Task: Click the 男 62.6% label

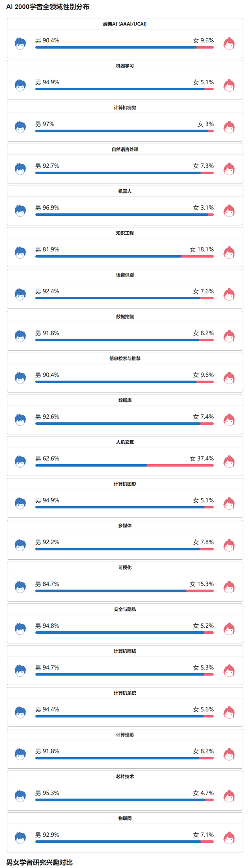Action: (47, 458)
